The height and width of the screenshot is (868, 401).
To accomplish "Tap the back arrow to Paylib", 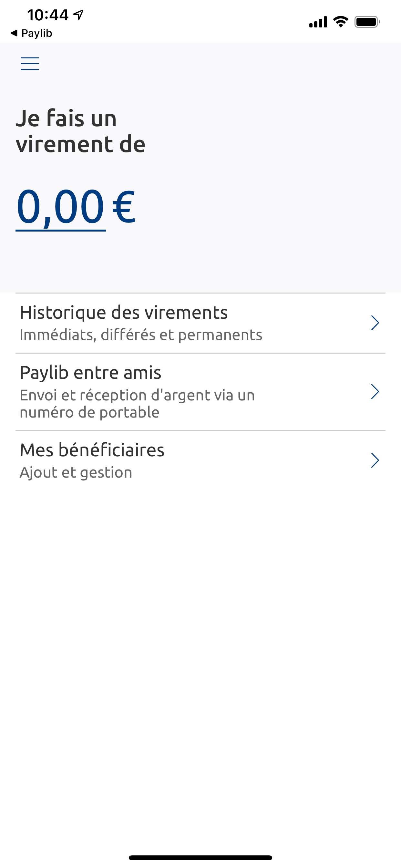I will (x=14, y=33).
